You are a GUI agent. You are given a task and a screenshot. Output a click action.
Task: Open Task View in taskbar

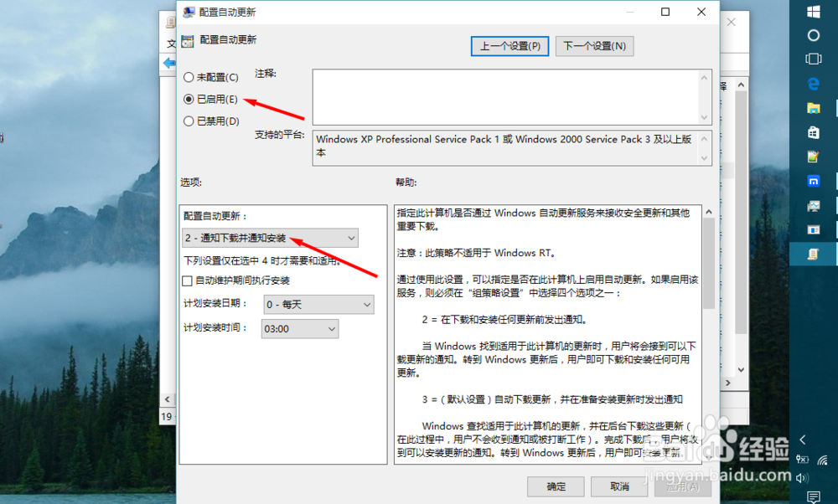point(814,59)
